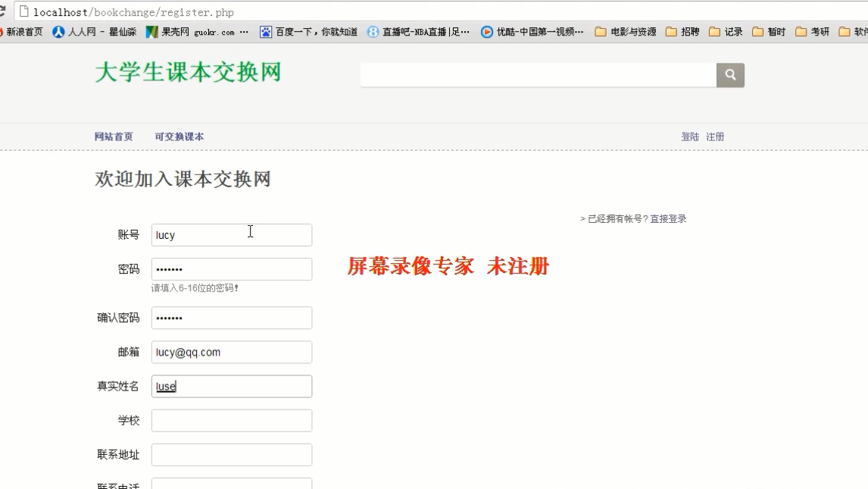
Task: Focus the 学校 input field
Action: pyautogui.click(x=232, y=421)
